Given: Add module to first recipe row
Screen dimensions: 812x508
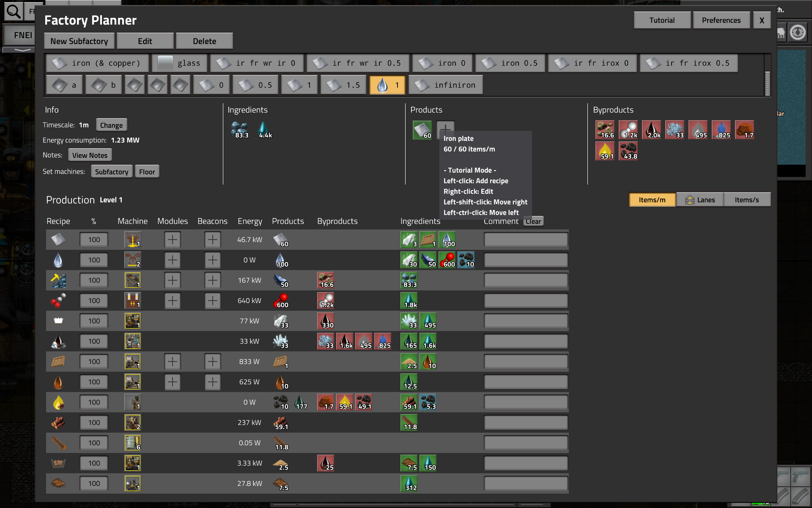Looking at the screenshot, I should pyautogui.click(x=172, y=240).
